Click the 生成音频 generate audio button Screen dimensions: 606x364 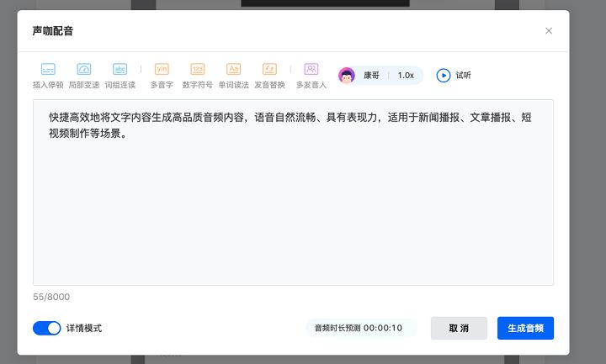point(525,328)
